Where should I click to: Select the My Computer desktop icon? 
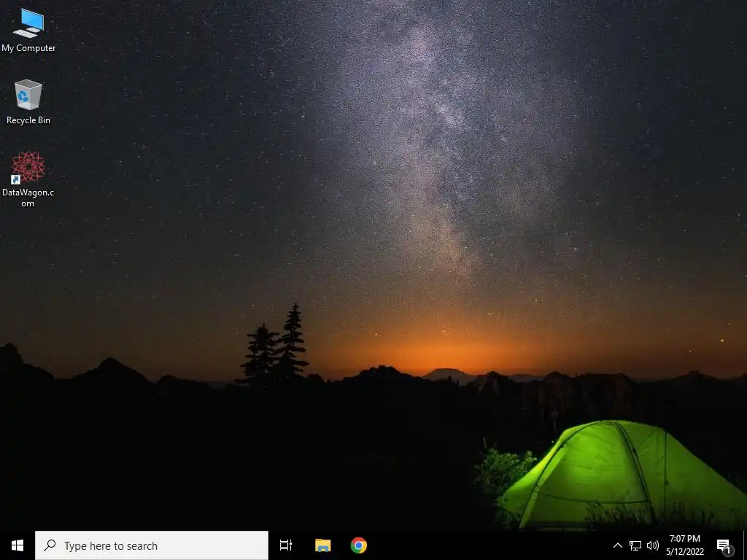point(28,31)
